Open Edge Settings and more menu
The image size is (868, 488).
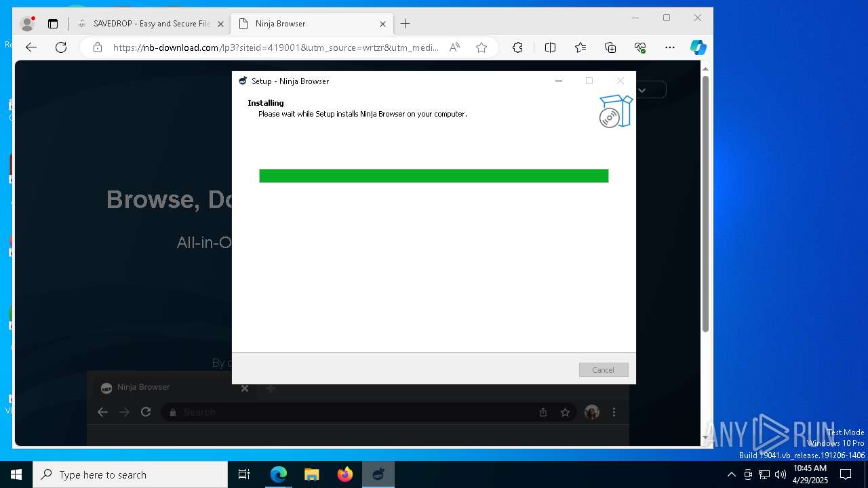point(670,47)
